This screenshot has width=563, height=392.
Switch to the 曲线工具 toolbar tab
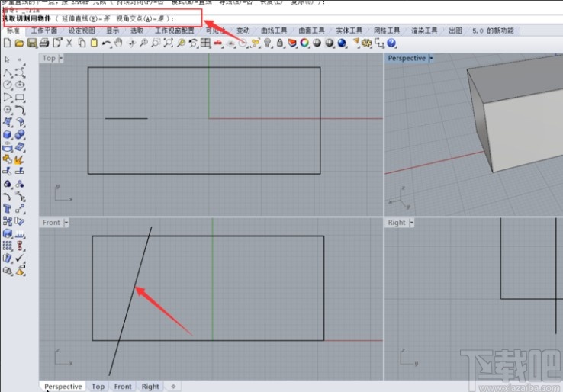click(274, 31)
